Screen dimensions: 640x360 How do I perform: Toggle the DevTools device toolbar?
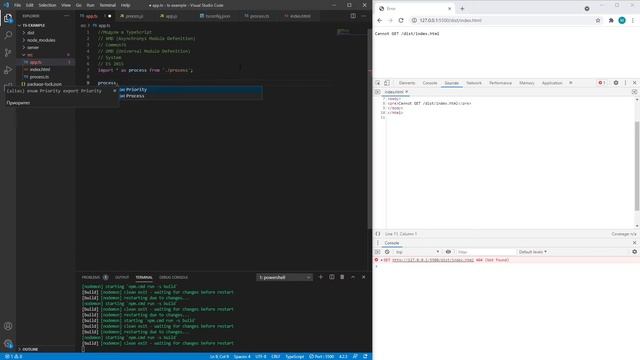coord(387,83)
